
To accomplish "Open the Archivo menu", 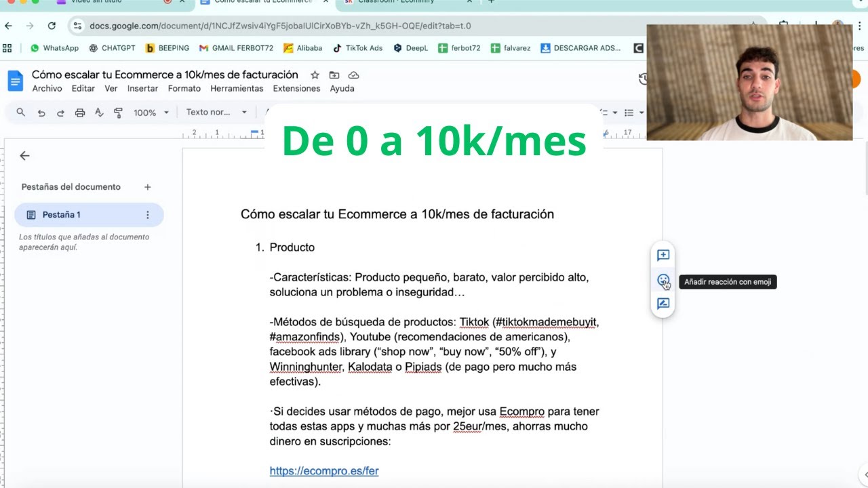I will pyautogui.click(x=47, y=89).
